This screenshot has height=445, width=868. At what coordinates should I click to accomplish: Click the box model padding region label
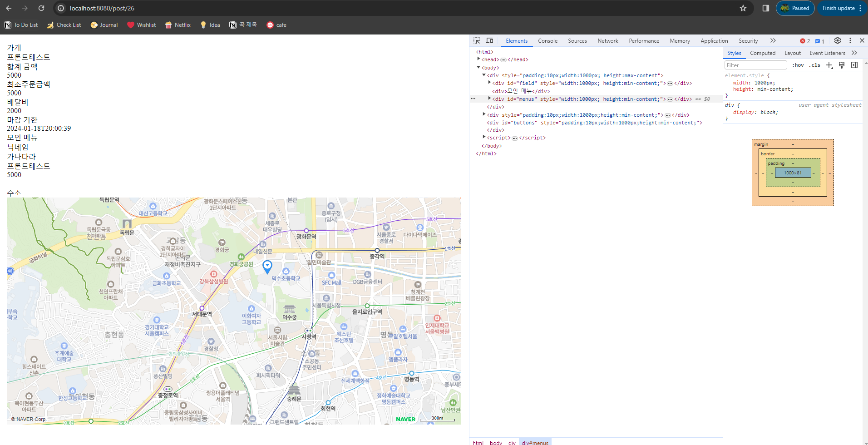[776, 163]
